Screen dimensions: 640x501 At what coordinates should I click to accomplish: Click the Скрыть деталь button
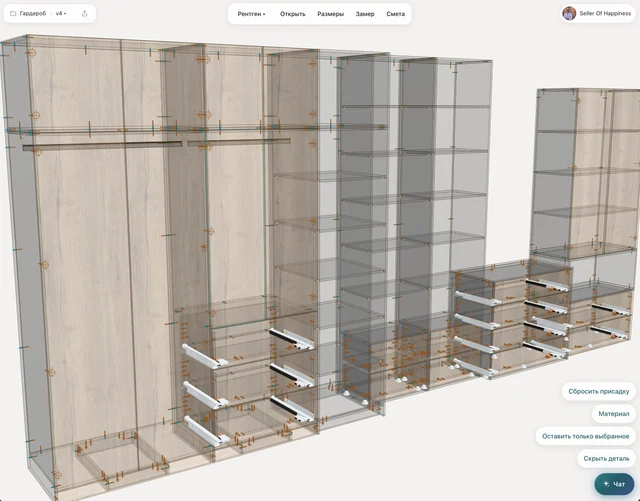tap(607, 459)
